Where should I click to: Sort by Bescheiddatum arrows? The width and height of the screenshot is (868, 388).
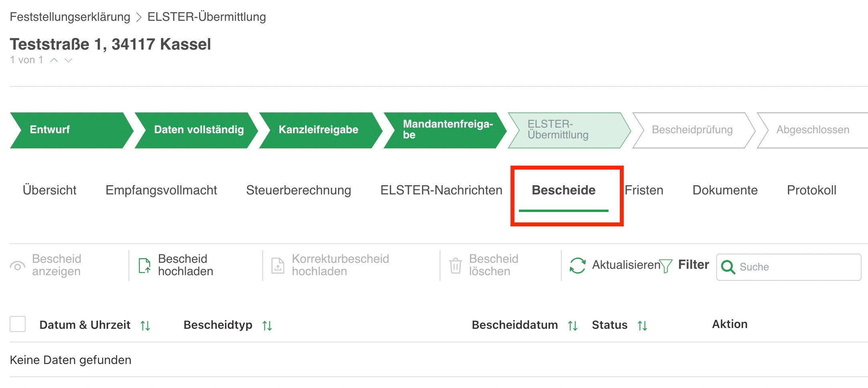[573, 326]
